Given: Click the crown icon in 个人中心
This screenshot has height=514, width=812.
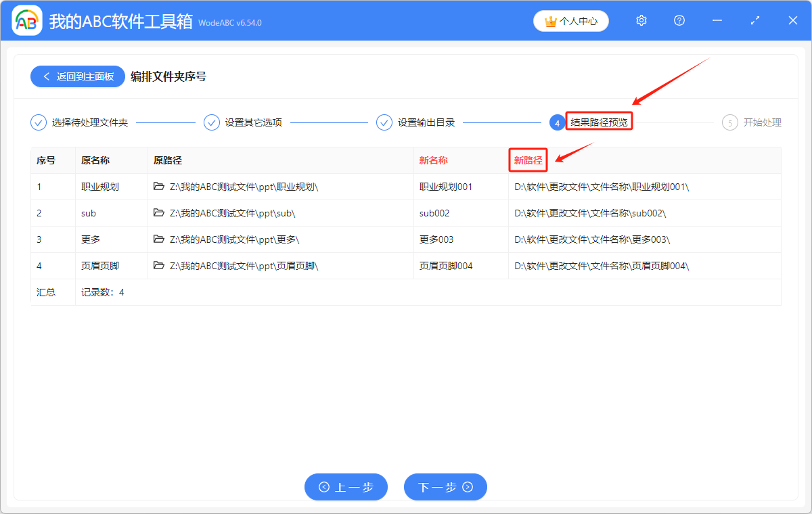Looking at the screenshot, I should click(549, 21).
